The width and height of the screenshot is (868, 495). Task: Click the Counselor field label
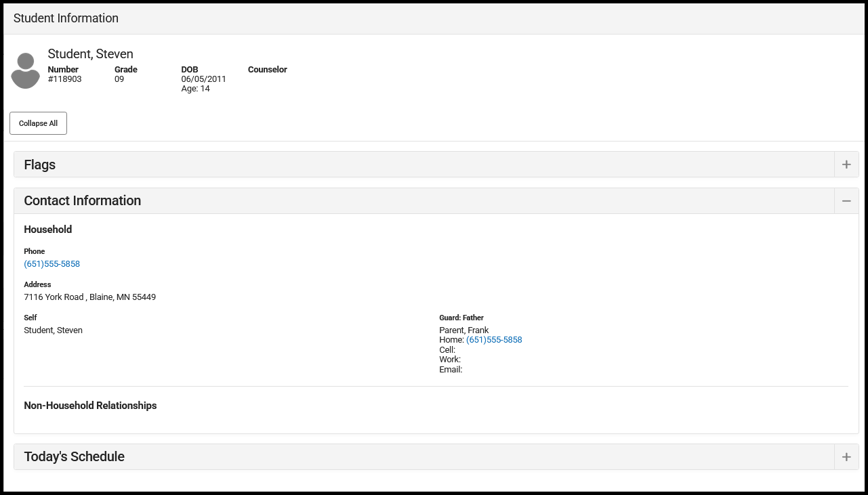click(x=267, y=69)
